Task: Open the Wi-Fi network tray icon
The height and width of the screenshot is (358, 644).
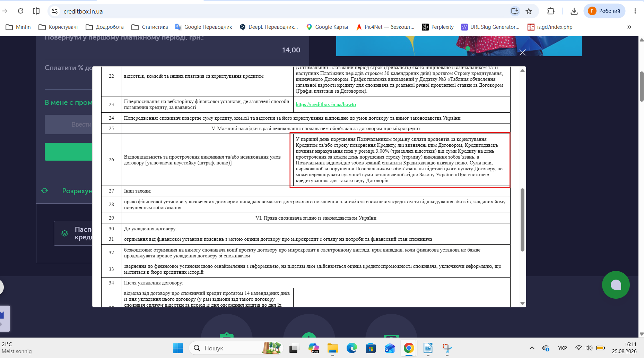Action: [x=578, y=348]
